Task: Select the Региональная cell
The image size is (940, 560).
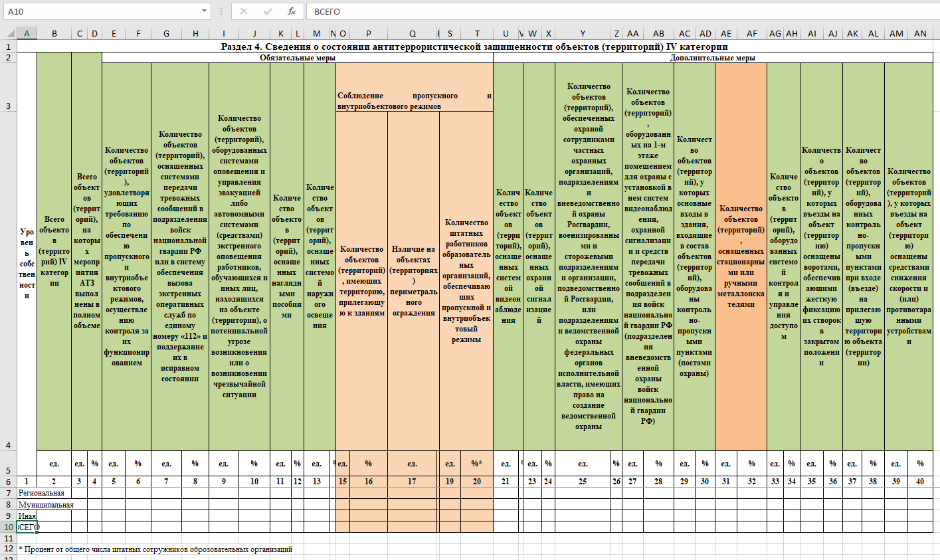Action: coord(41,493)
